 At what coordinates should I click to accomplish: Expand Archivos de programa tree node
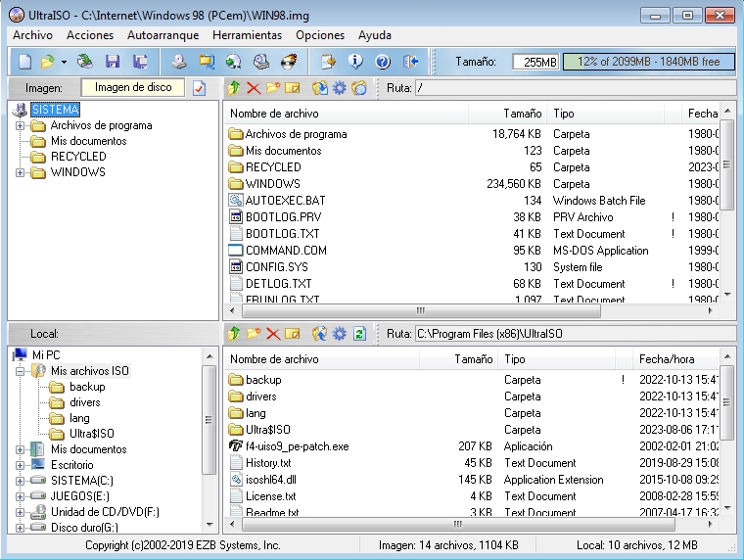point(20,125)
